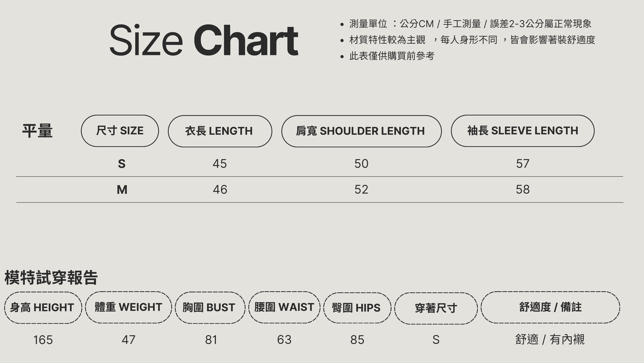Click the 胸圍 BUST dashed pill
The image size is (644, 363).
tap(210, 307)
